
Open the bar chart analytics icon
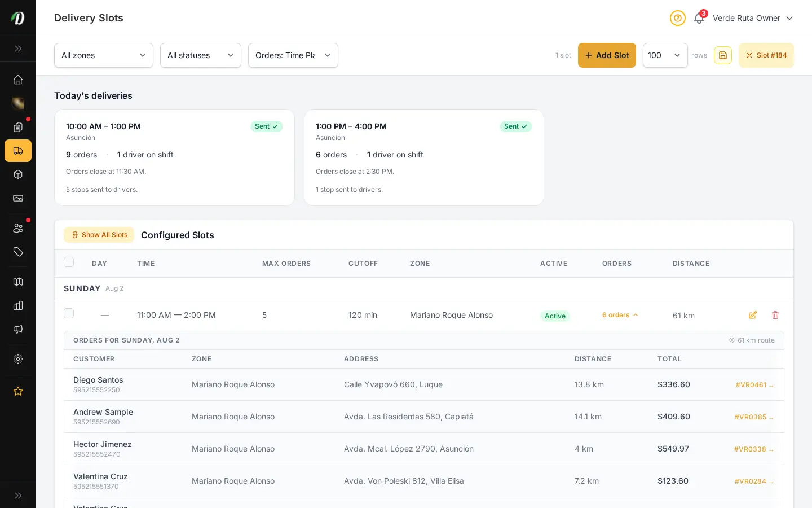[x=18, y=305]
